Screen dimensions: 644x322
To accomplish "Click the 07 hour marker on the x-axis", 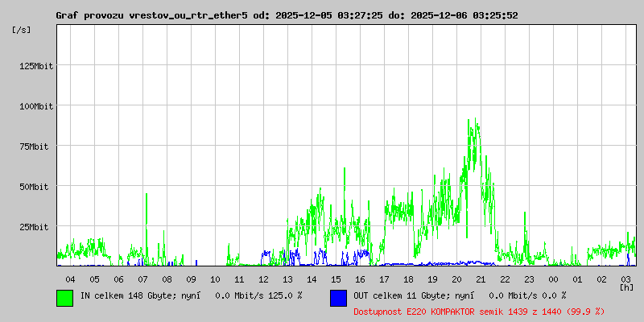I will [x=142, y=279].
